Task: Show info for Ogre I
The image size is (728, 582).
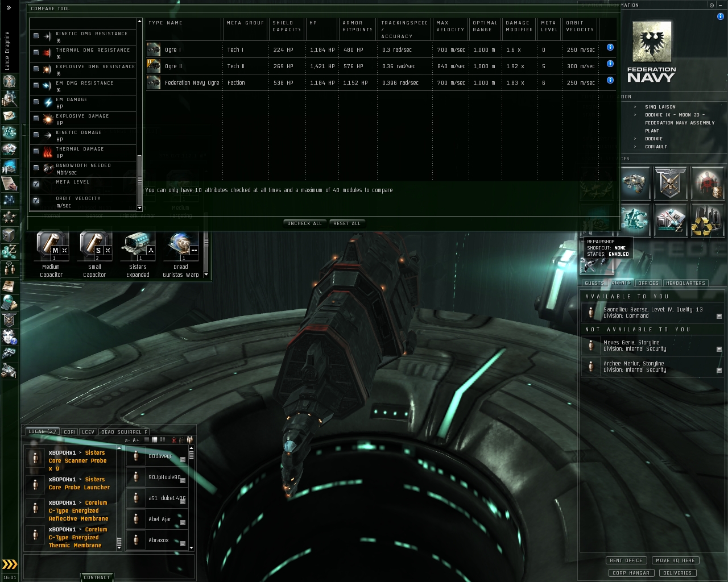Action: click(610, 48)
